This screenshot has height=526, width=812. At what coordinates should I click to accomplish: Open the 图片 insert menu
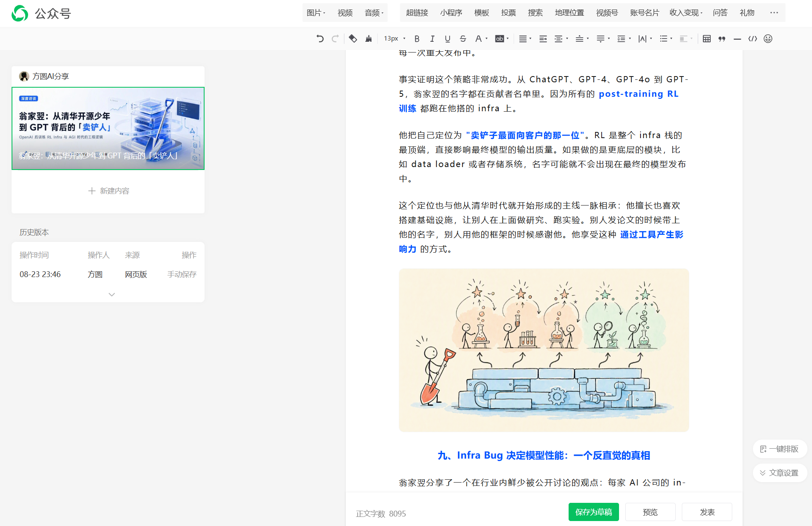tap(316, 13)
